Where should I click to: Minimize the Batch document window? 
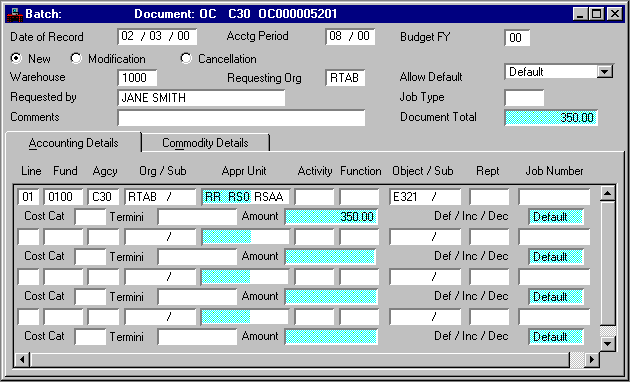click(580, 14)
